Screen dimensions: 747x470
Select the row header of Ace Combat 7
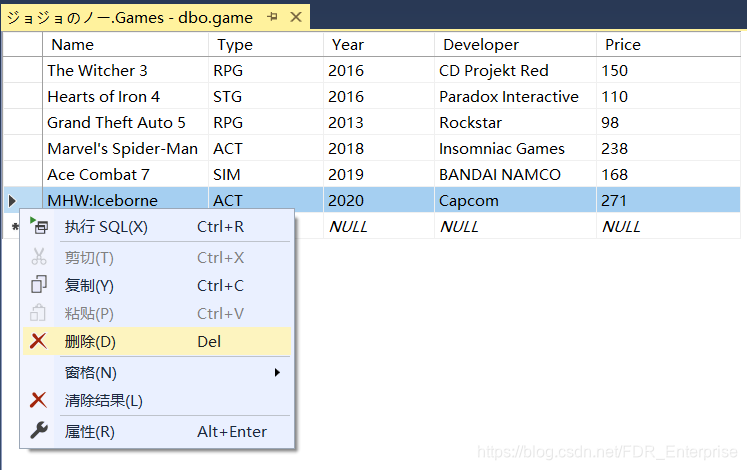[x=23, y=175]
